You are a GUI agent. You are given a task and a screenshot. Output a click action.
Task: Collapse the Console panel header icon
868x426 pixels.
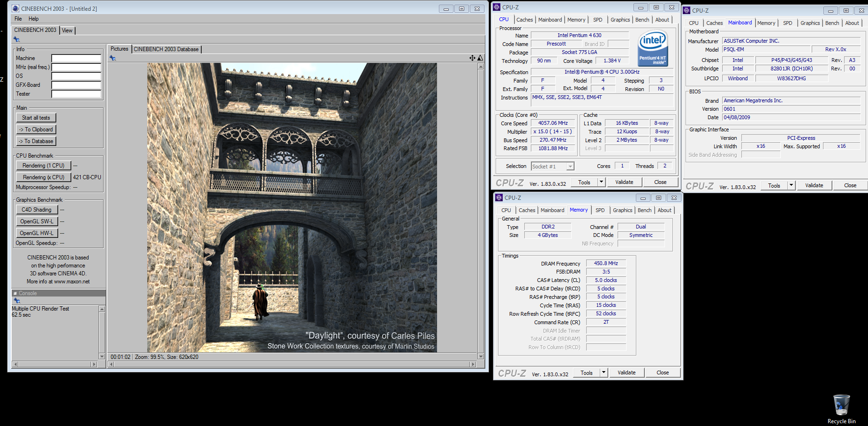[x=15, y=293]
